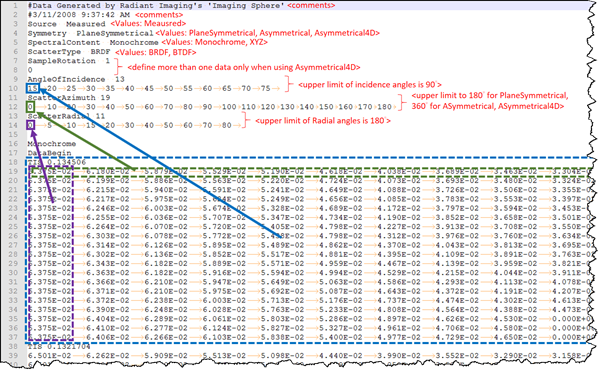600x371 pixels.
Task: Click line number 38 in the gutter
Action: click(13, 346)
